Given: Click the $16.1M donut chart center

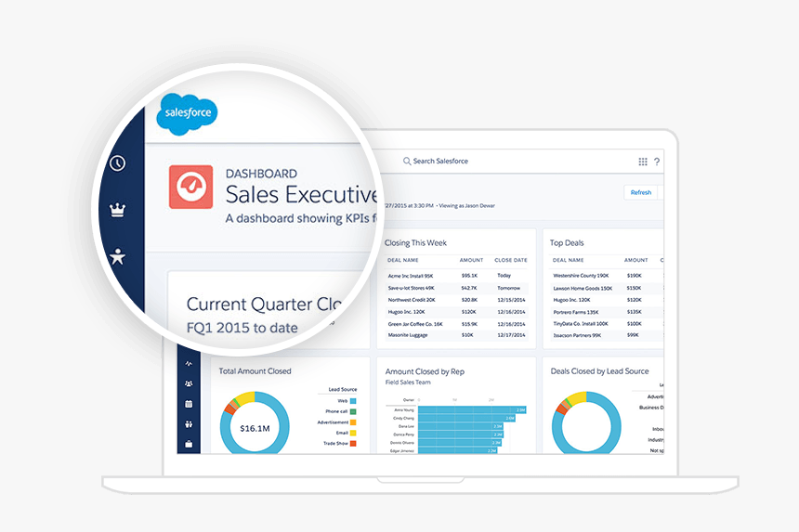Looking at the screenshot, I should pyautogui.click(x=255, y=428).
